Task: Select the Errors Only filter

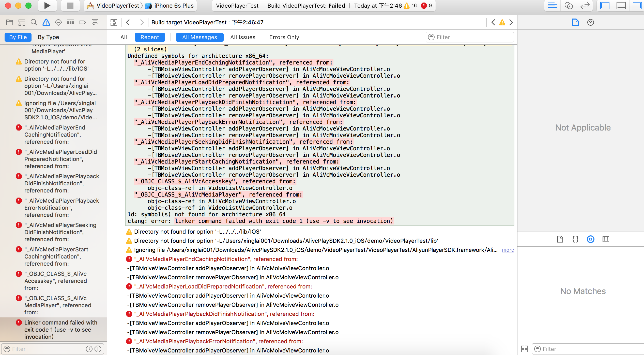Action: coord(284,37)
